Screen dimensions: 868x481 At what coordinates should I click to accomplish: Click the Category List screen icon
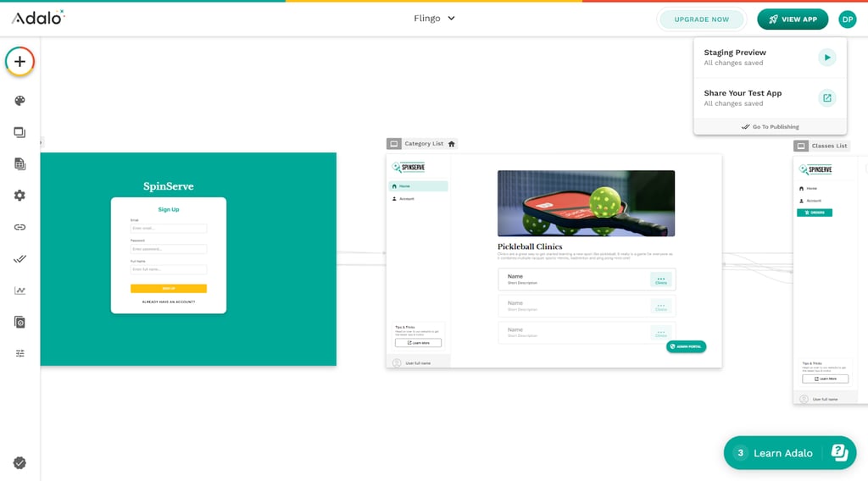click(x=393, y=144)
